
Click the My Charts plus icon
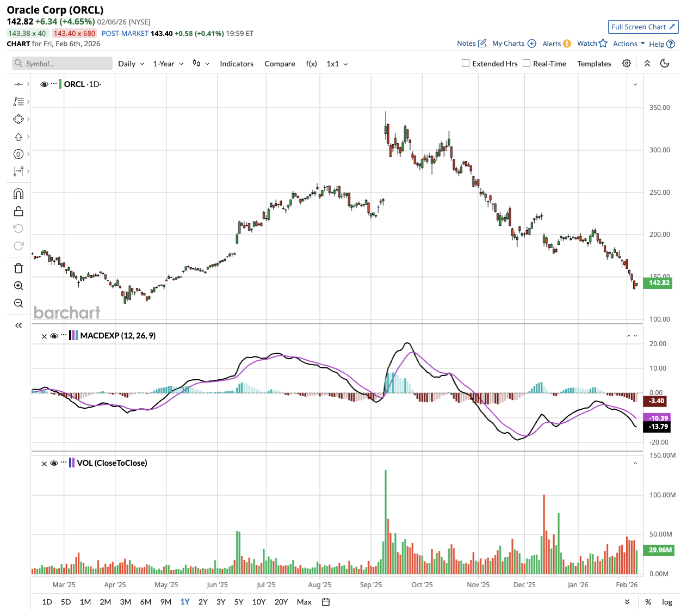coord(532,44)
